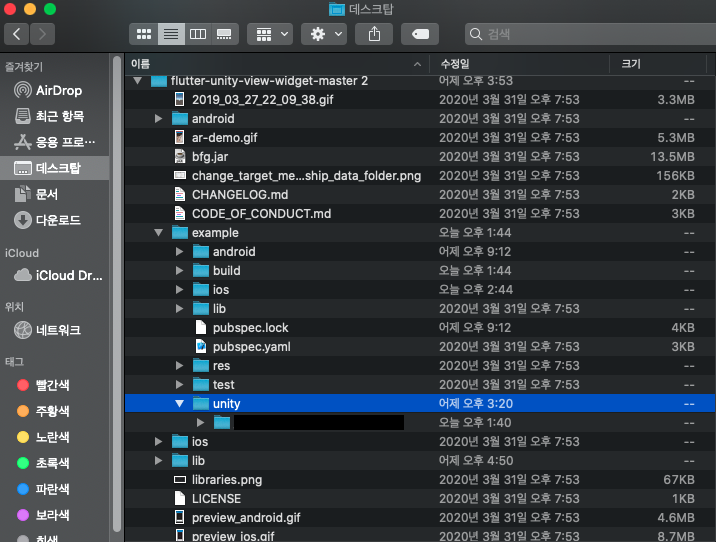Go forward with the forward arrow
The image size is (716, 542).
pyautogui.click(x=42, y=34)
